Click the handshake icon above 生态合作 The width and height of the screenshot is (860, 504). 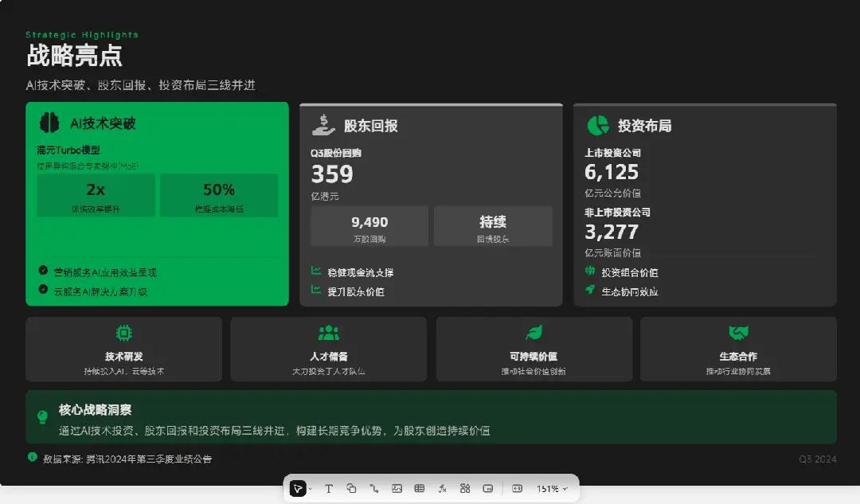[737, 334]
